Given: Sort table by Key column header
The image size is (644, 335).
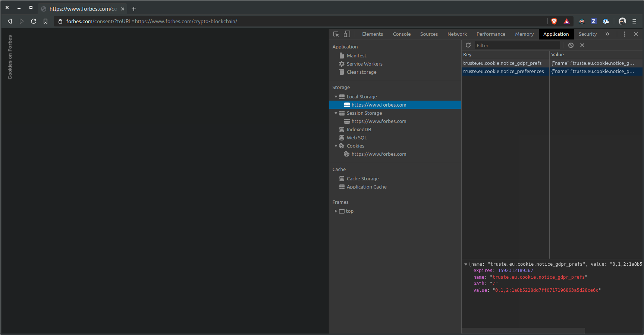Looking at the screenshot, I should point(505,54).
